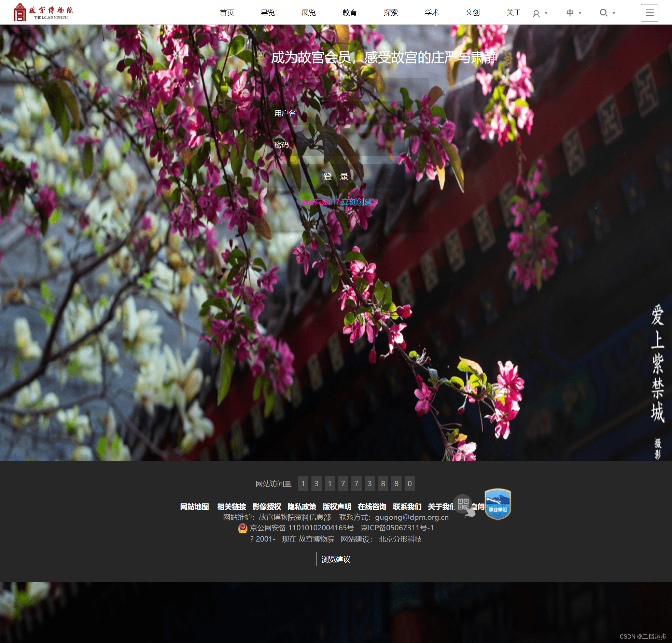672x643 pixels.
Task: Open the 展览 menu item
Action: click(309, 13)
